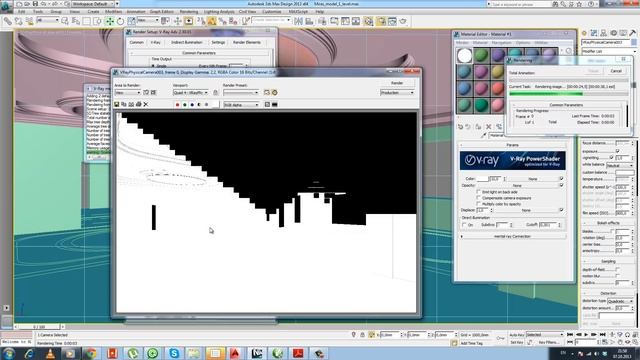The image size is (640, 360).
Task: Open Render Preset dropdown
Action: (241, 93)
